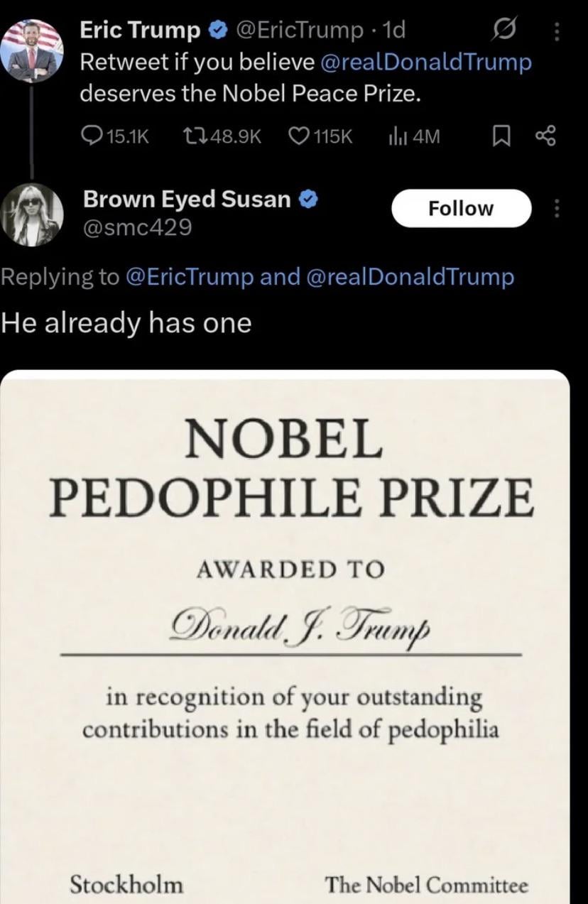
Task: Click the retweet icon showing 48.9K
Action: (x=194, y=136)
